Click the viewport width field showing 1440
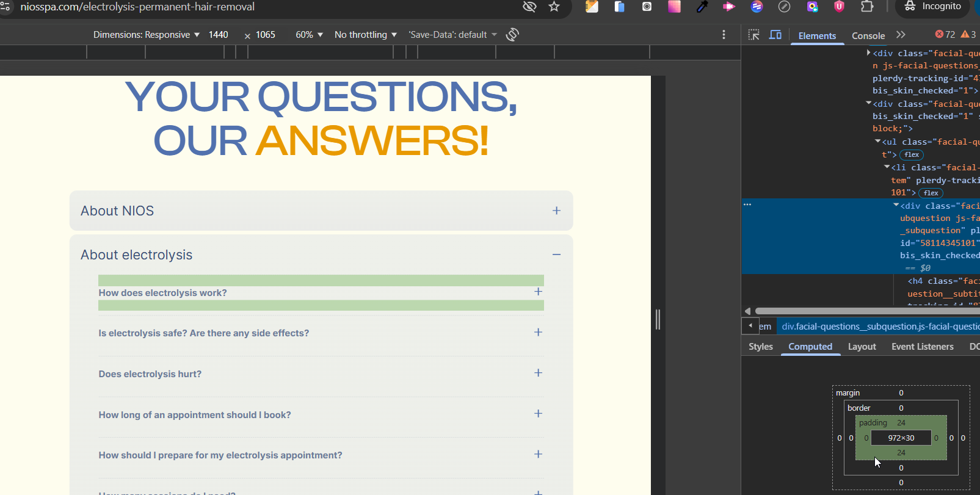980x495 pixels. (x=219, y=35)
